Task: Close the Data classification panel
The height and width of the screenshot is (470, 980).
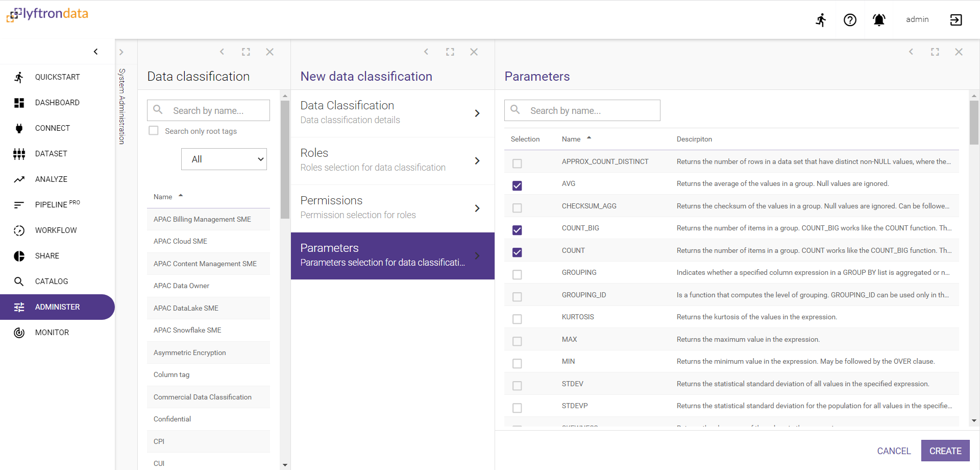Action: tap(270, 52)
